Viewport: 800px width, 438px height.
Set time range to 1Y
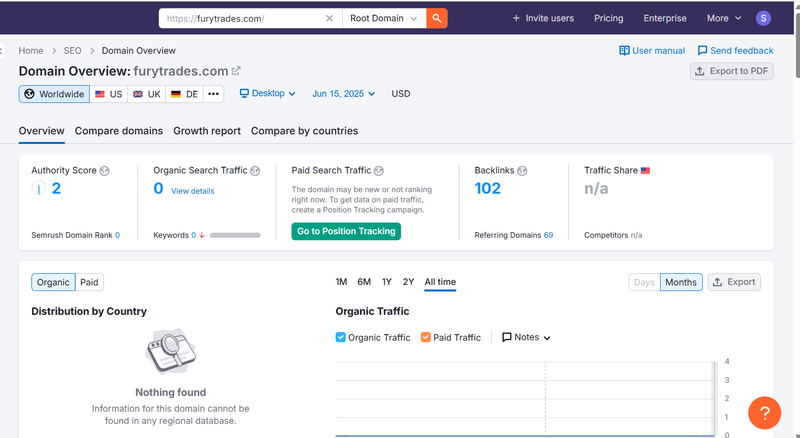click(x=387, y=282)
